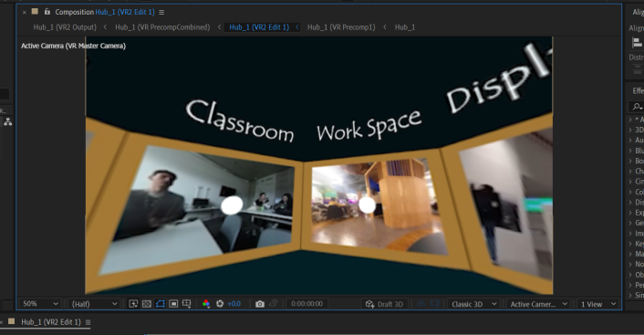This screenshot has width=644, height=335.
Task: Open the 50% magnification dropdown
Action: coord(40,304)
